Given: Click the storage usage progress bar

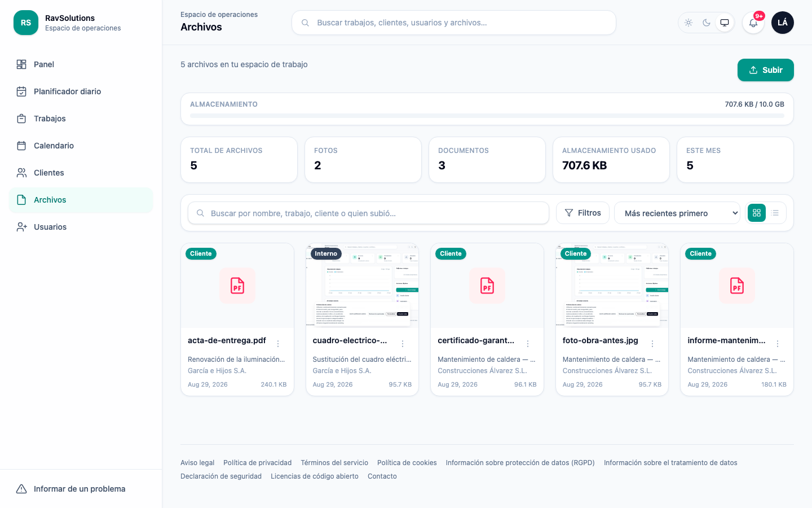Looking at the screenshot, I should [x=487, y=116].
